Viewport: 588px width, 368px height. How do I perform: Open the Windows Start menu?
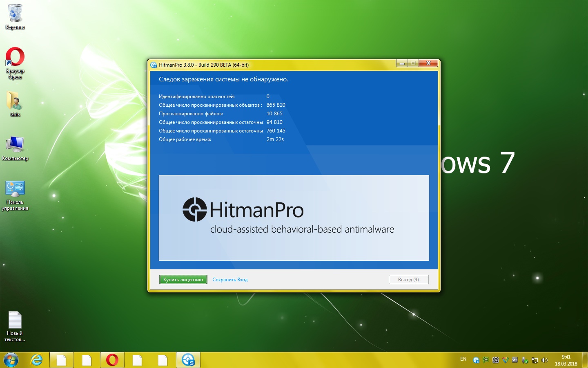(11, 360)
